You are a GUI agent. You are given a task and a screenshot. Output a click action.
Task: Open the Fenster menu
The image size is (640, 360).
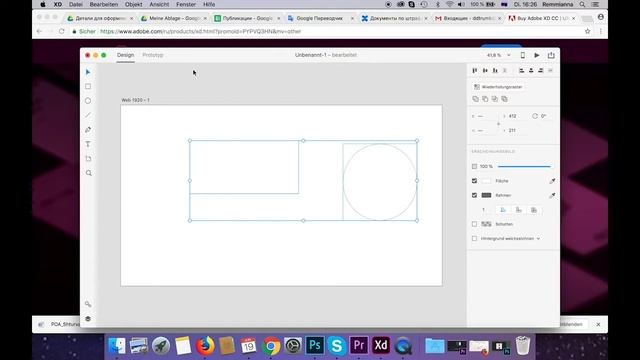186,4
